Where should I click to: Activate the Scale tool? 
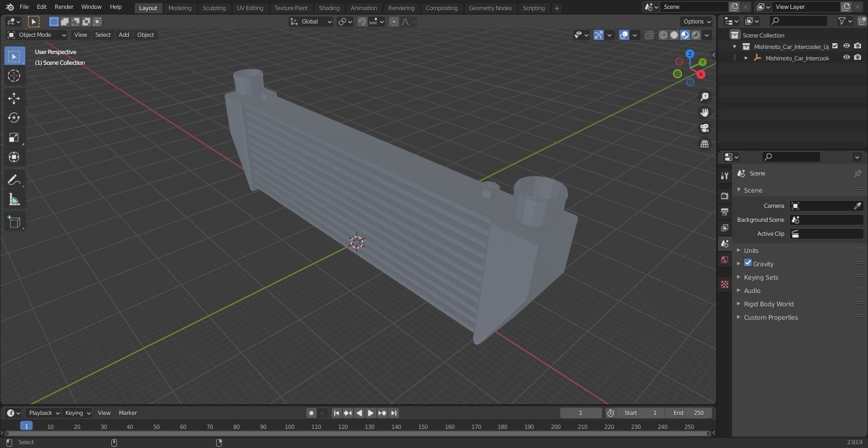tap(14, 137)
